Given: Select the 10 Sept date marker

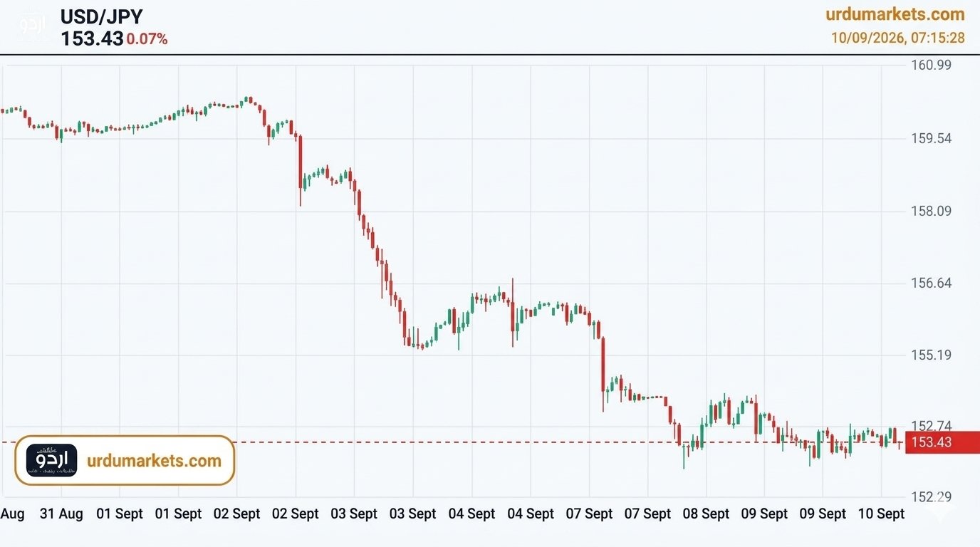Looking at the screenshot, I should (882, 514).
